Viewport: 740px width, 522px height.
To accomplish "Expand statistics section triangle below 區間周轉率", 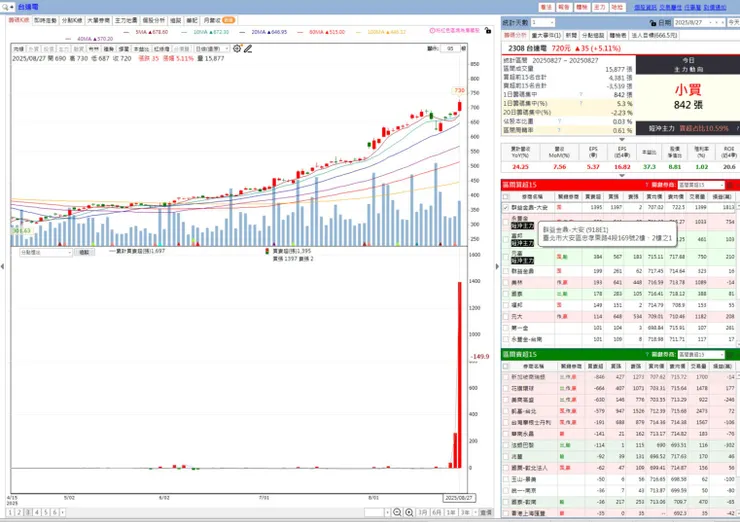I will (x=622, y=140).
